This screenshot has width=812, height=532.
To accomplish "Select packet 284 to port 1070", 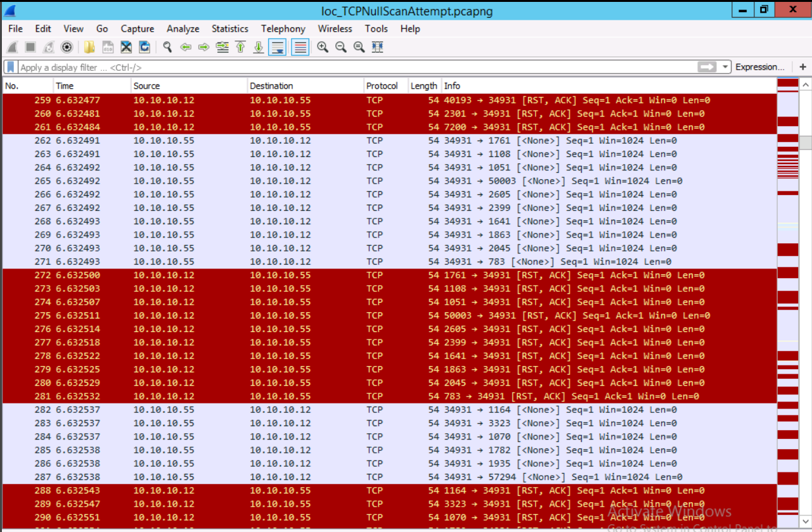I will pyautogui.click(x=389, y=436).
